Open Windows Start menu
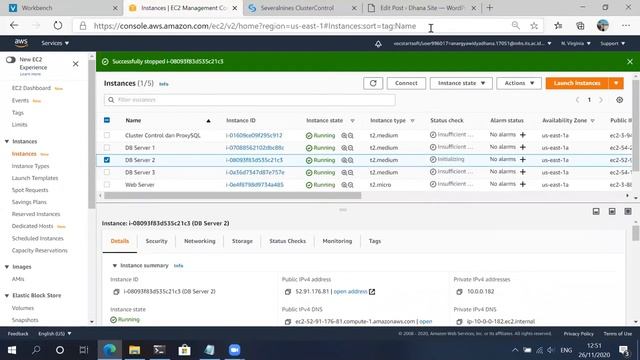Viewport: 640px width, 360px height. [x=12, y=350]
